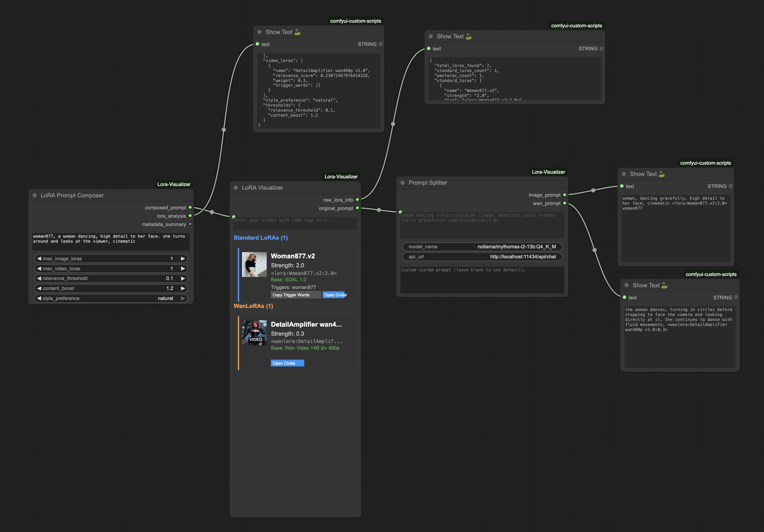Click the text input port on the 'woman, dancing gracefully' node
This screenshot has width=764, height=532.
tap(622, 186)
